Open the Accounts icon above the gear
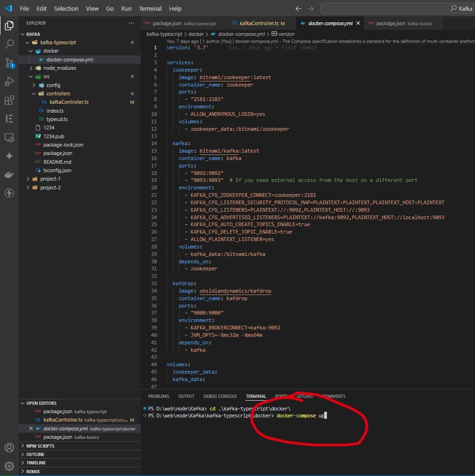 [x=9, y=448]
